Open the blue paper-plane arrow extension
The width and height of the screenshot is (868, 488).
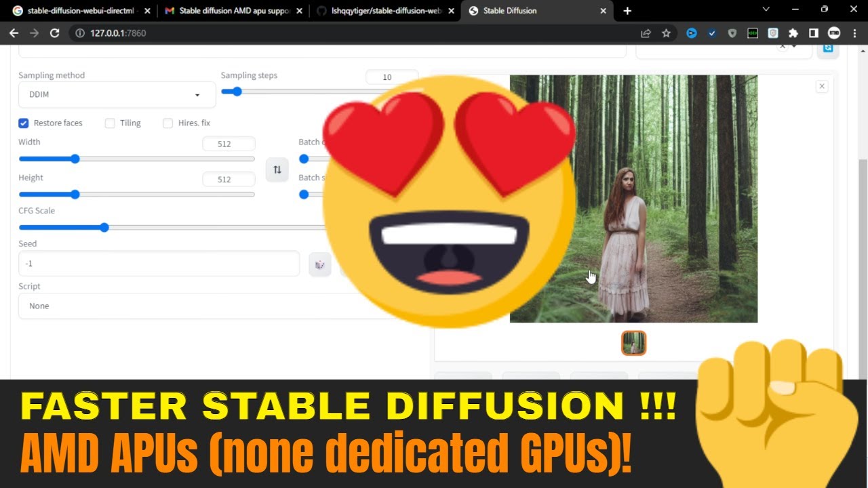tap(692, 33)
